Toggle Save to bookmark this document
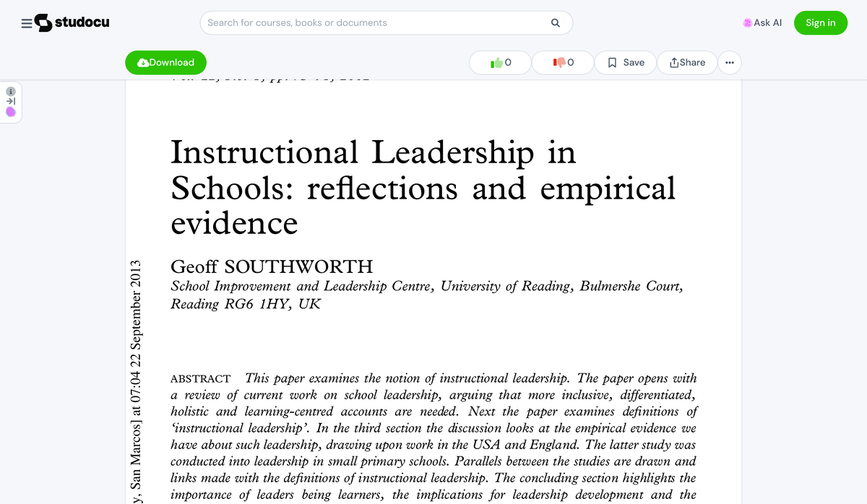 625,63
